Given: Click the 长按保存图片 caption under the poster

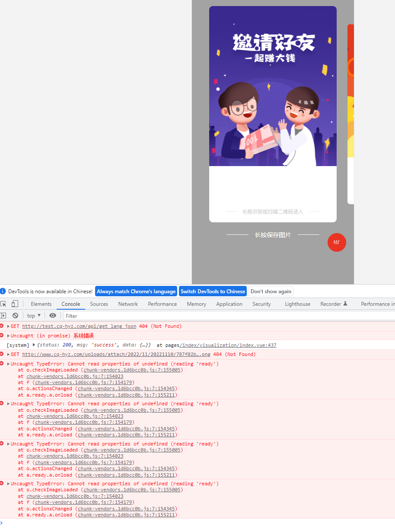Looking at the screenshot, I should pos(273,235).
